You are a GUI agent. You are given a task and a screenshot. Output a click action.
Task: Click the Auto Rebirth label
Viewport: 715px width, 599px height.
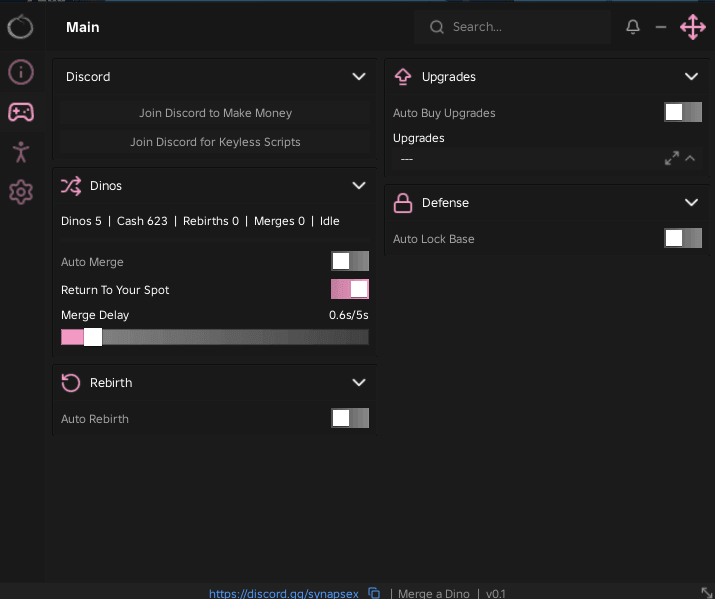click(95, 419)
